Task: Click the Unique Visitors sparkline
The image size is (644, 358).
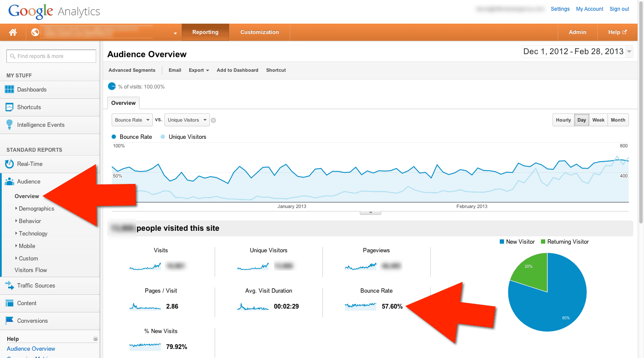Action: (253, 266)
